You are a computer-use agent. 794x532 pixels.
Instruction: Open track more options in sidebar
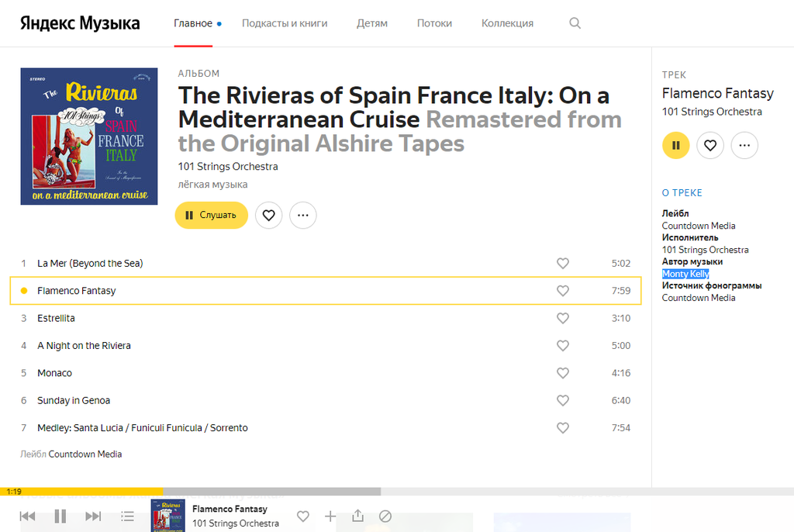pos(744,146)
